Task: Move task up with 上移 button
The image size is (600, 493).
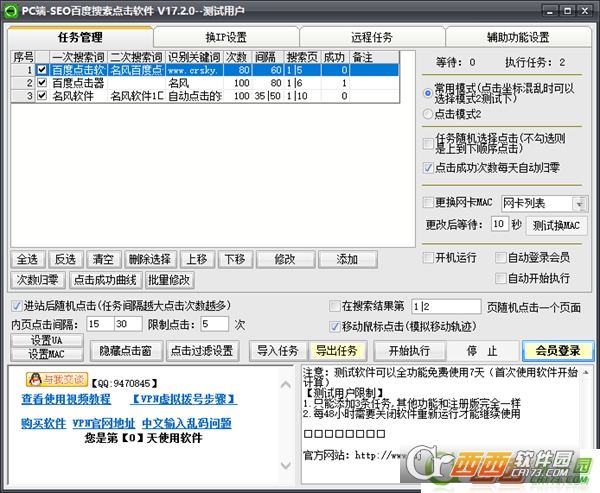Action: click(197, 260)
